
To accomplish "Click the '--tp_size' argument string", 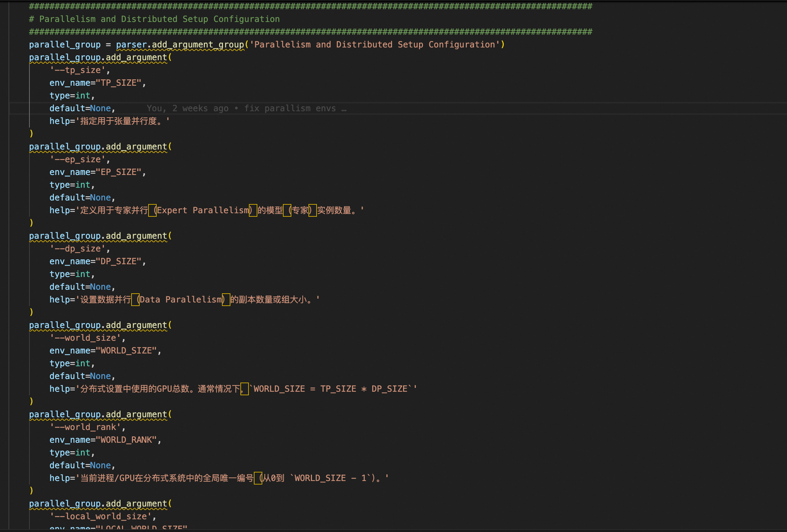I will [x=80, y=70].
